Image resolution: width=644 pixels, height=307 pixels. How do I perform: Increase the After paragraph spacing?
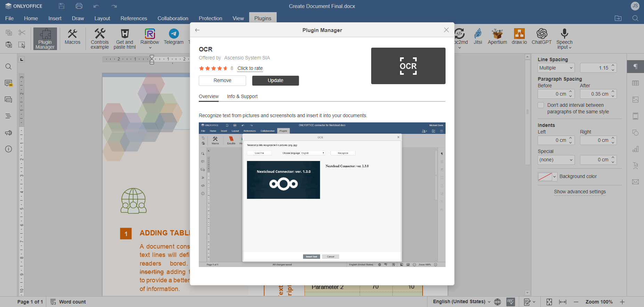point(613,92)
